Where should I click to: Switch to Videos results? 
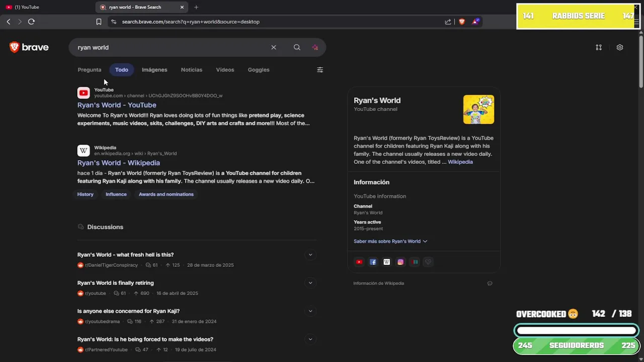click(225, 70)
